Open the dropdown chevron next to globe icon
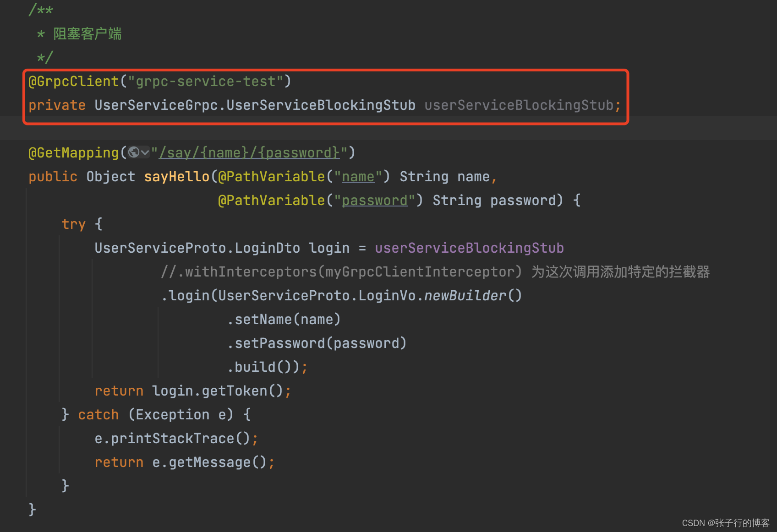The width and height of the screenshot is (777, 532). coord(145,152)
